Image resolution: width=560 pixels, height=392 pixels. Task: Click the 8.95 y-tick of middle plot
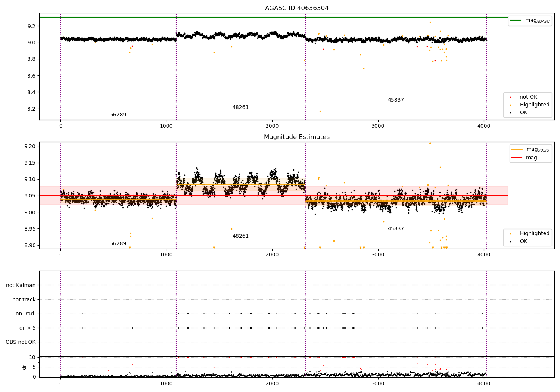30,229
